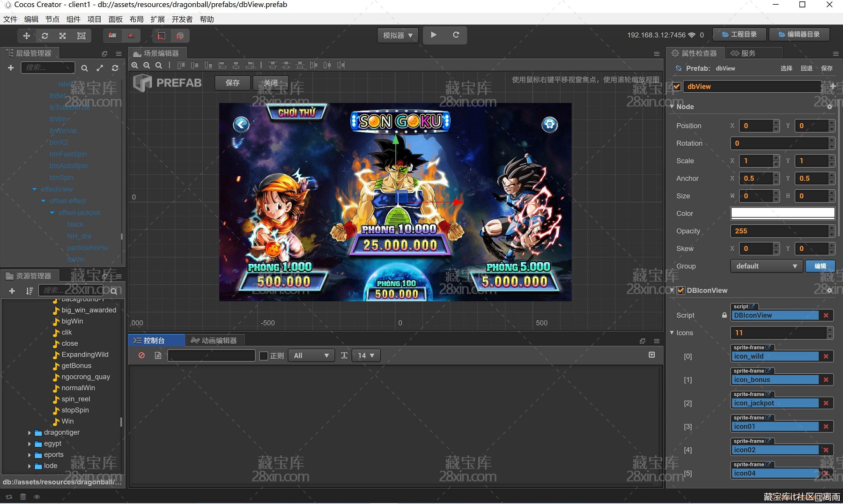Select the Move transform tool

tap(27, 36)
